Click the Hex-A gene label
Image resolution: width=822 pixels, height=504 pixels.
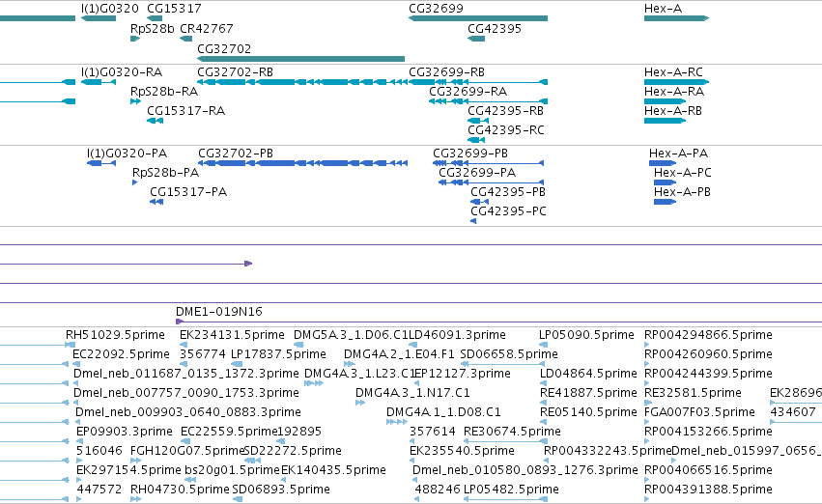click(x=663, y=9)
